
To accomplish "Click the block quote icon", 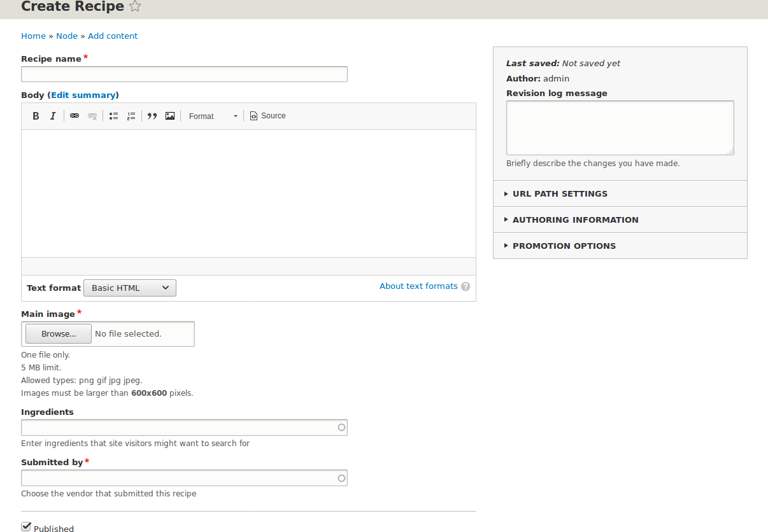I will (152, 116).
